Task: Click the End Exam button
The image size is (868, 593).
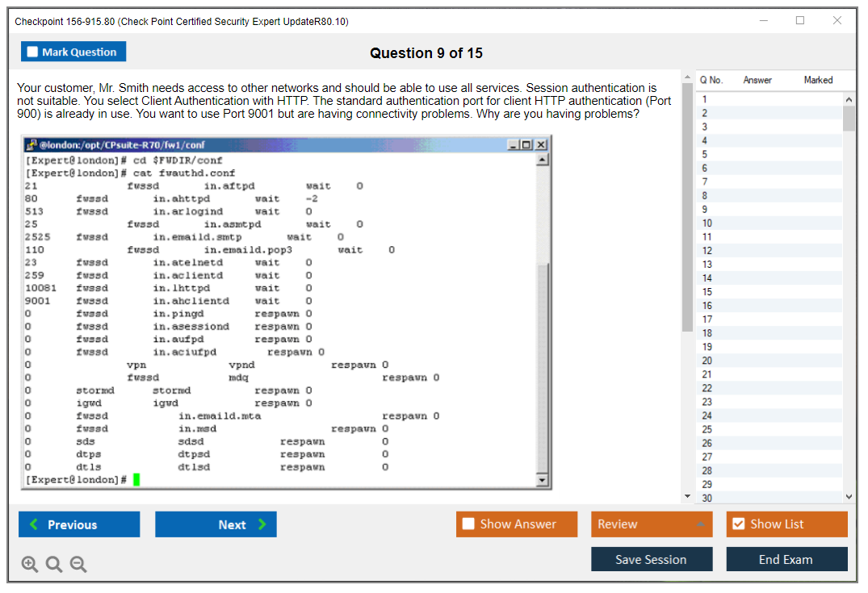Action: point(786,559)
